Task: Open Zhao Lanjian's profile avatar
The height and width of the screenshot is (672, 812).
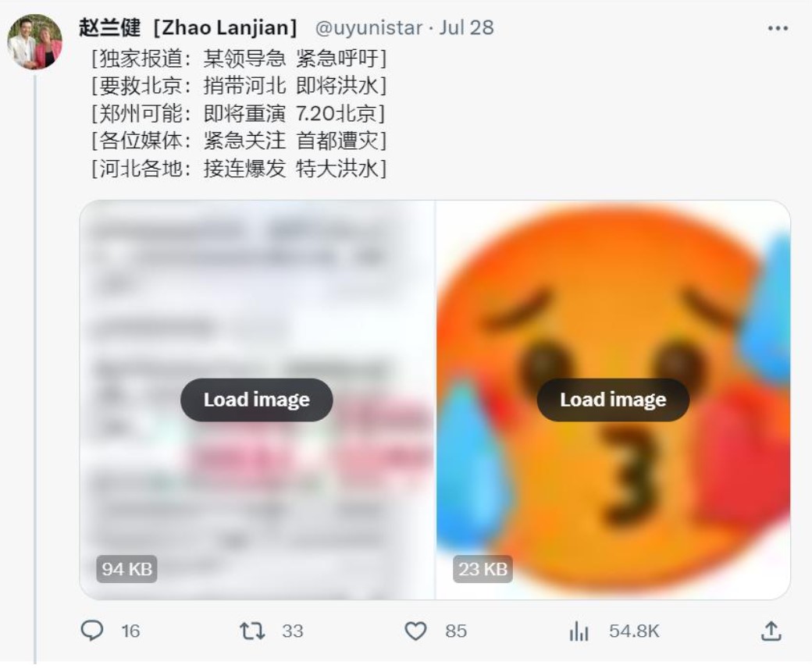Action: (x=34, y=42)
